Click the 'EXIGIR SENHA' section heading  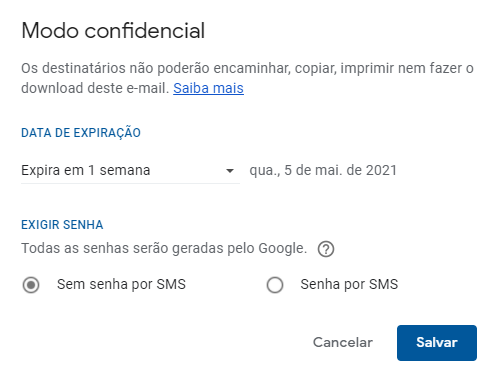pyautogui.click(x=62, y=225)
